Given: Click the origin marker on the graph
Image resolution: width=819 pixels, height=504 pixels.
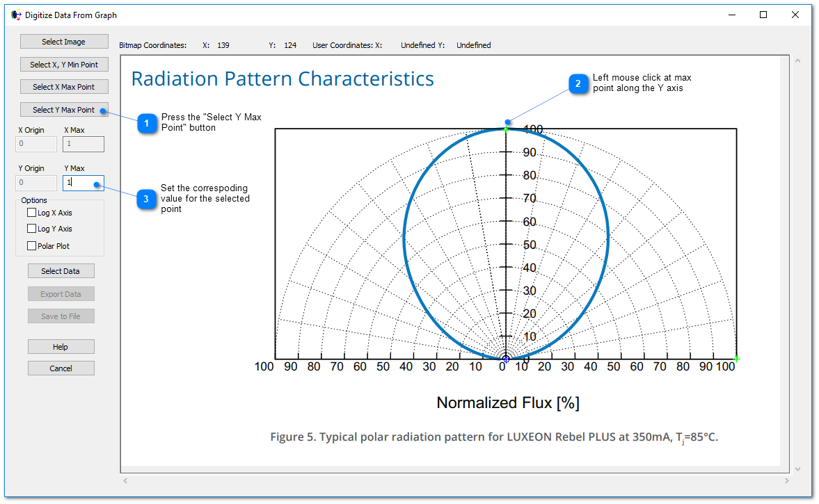Looking at the screenshot, I should (x=506, y=359).
